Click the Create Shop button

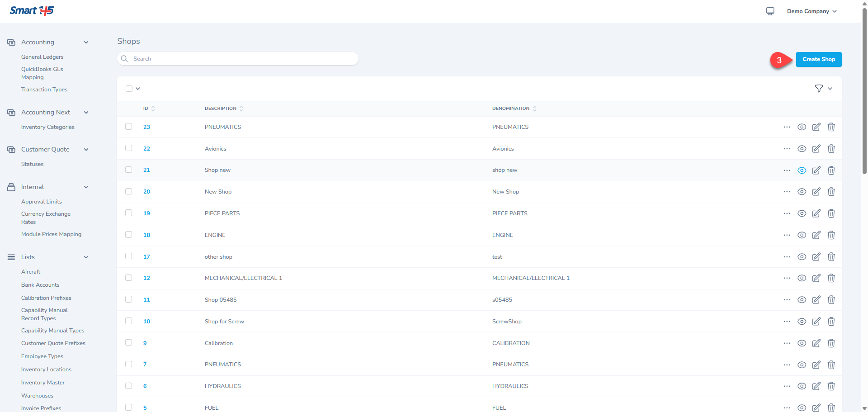click(818, 59)
